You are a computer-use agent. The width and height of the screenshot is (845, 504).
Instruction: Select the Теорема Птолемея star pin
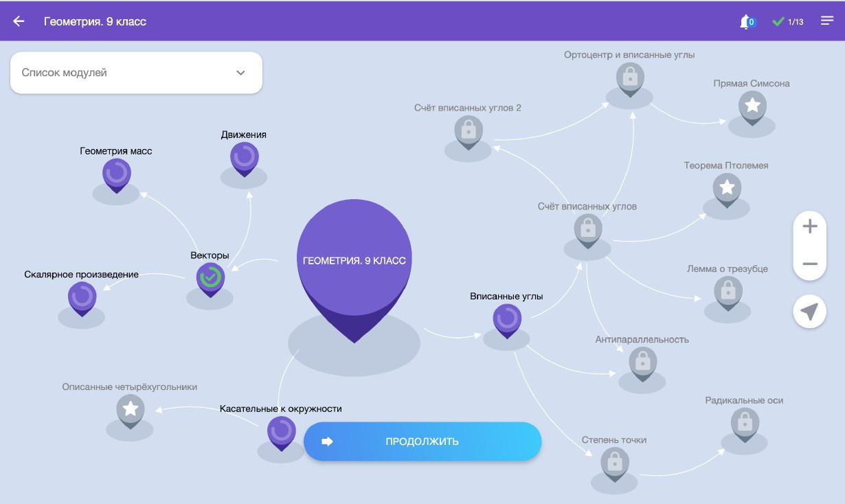(x=727, y=191)
